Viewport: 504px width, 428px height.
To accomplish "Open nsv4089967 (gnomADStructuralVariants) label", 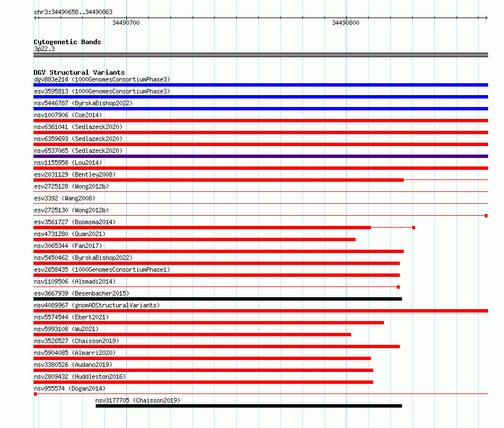I will coord(97,305).
